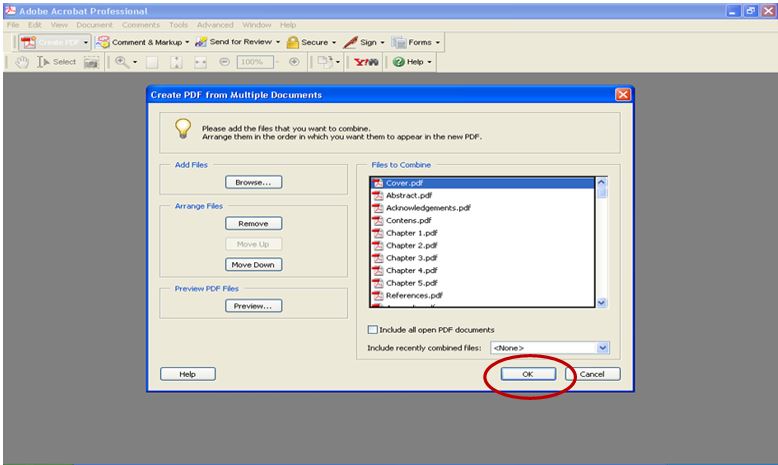The height and width of the screenshot is (465, 778).
Task: Open the Advanced menu
Action: click(x=215, y=25)
